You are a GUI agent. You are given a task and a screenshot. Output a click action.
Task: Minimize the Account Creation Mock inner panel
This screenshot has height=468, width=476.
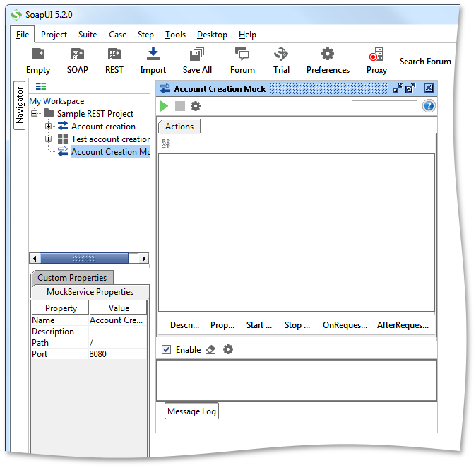point(397,88)
